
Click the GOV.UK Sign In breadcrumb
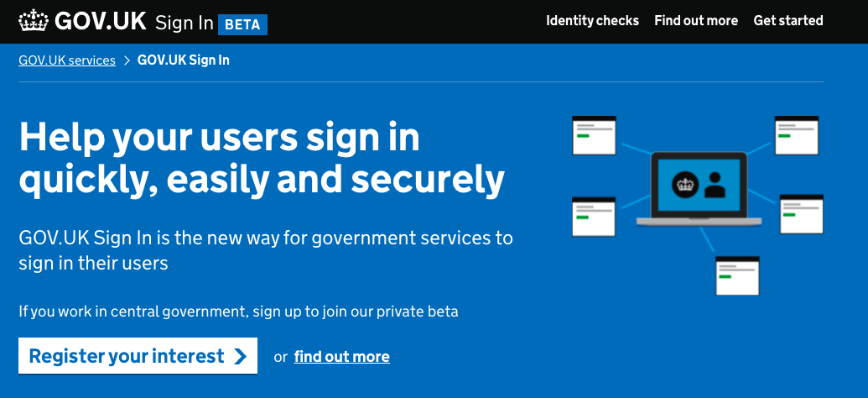(x=183, y=60)
